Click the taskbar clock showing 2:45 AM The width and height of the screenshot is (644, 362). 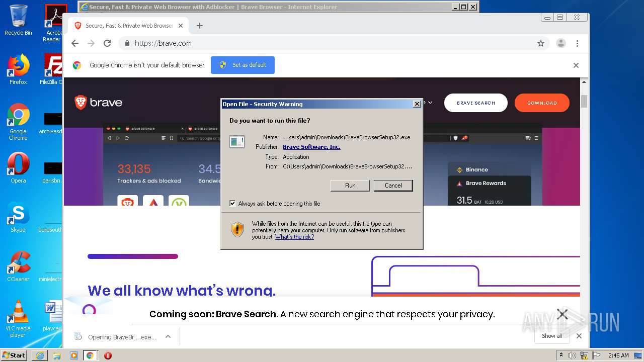[x=617, y=355]
